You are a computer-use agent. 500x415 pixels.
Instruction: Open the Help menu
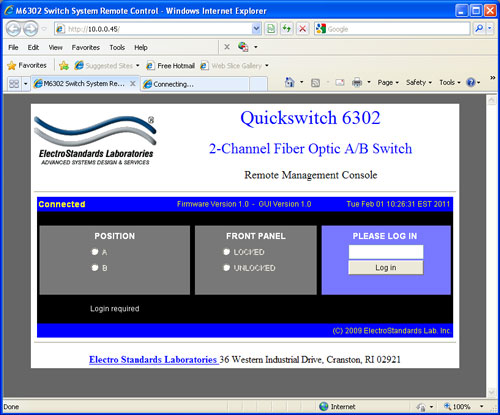click(x=141, y=47)
